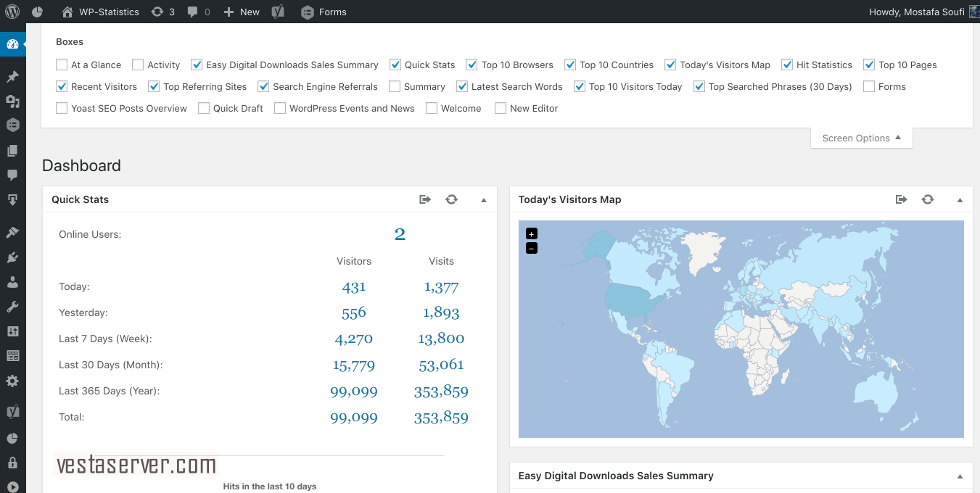Refresh Today's Visitors Map widget
Image resolution: width=980 pixels, height=493 pixels.
(927, 199)
